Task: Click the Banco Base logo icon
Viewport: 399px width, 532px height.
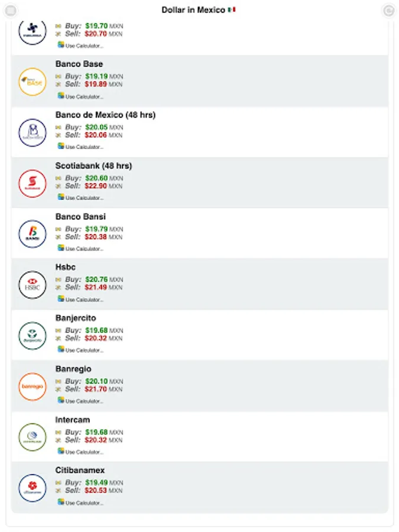Action: pyautogui.click(x=32, y=82)
